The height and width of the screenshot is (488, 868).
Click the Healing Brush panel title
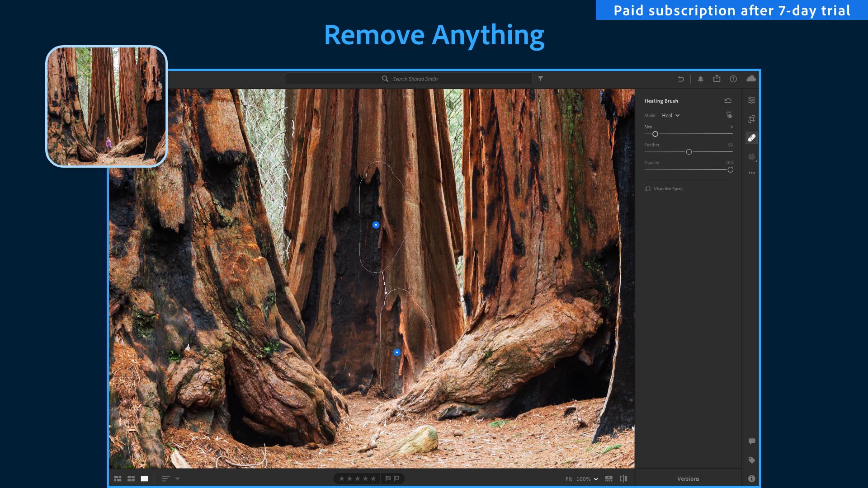[x=661, y=101]
